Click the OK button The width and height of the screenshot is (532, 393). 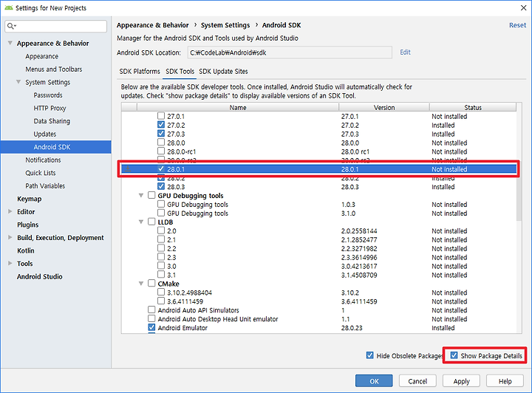pyautogui.click(x=374, y=380)
